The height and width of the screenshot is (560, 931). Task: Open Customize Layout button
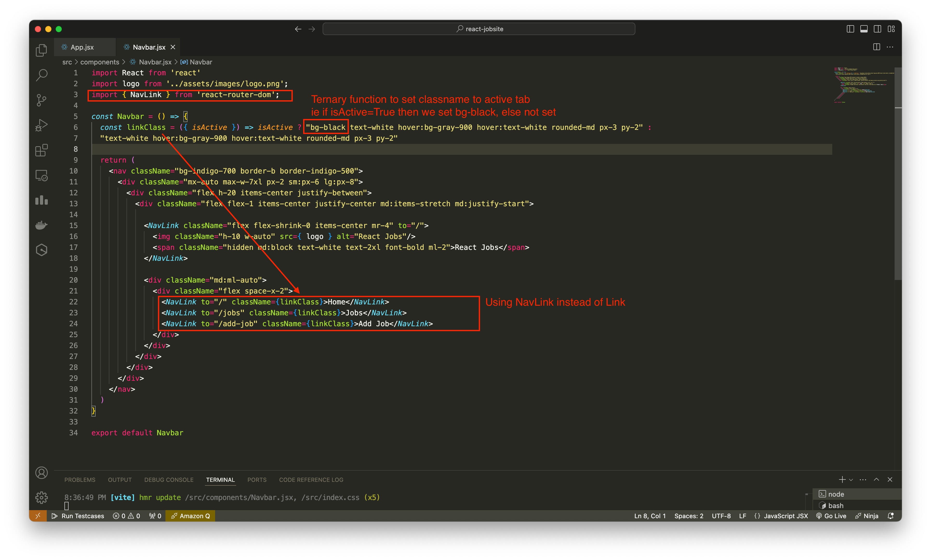pyautogui.click(x=891, y=29)
